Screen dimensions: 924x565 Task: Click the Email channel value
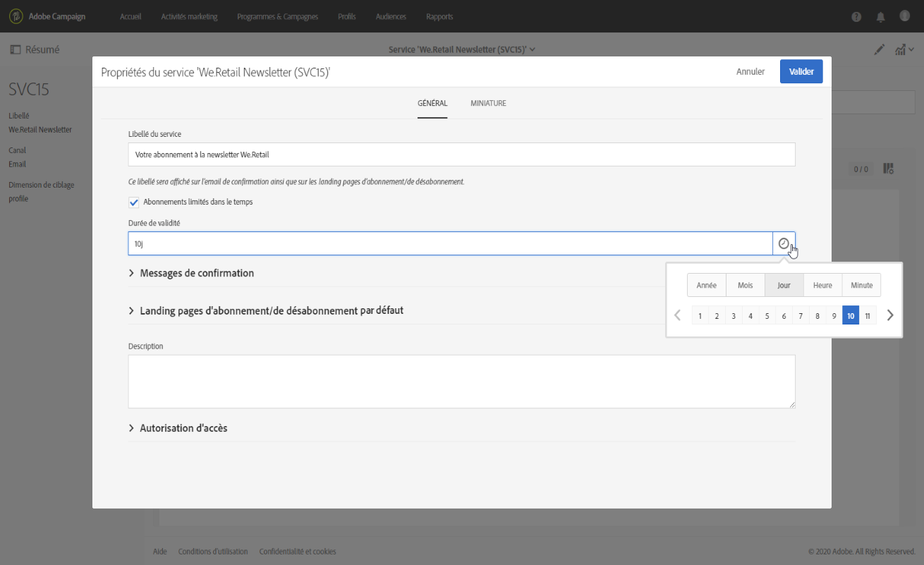(x=17, y=164)
